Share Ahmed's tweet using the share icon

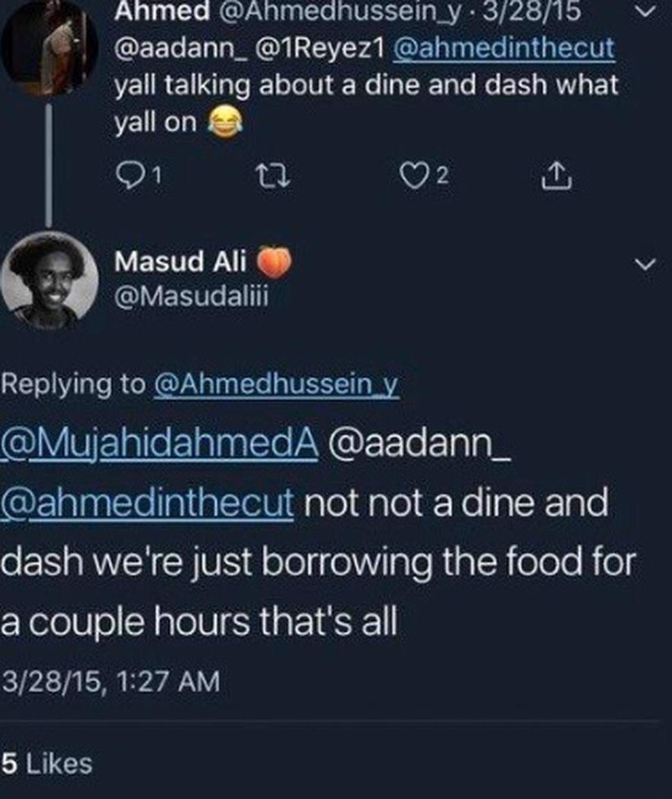tap(556, 177)
